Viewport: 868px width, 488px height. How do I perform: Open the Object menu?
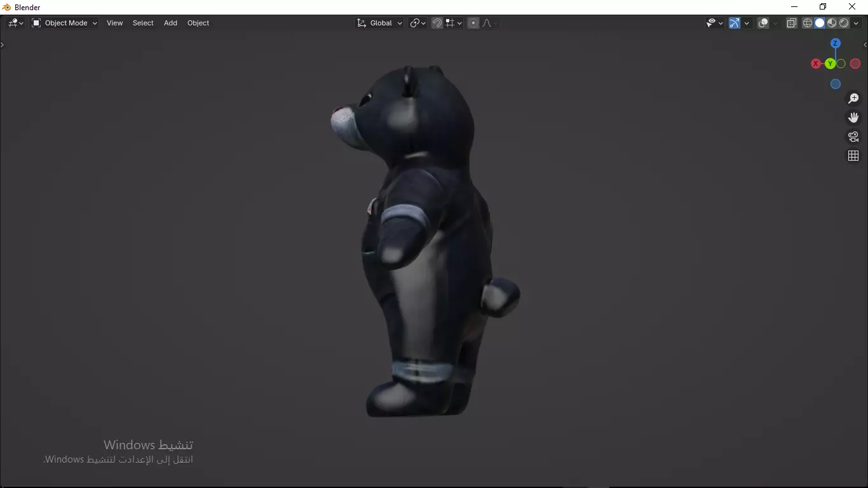click(198, 23)
